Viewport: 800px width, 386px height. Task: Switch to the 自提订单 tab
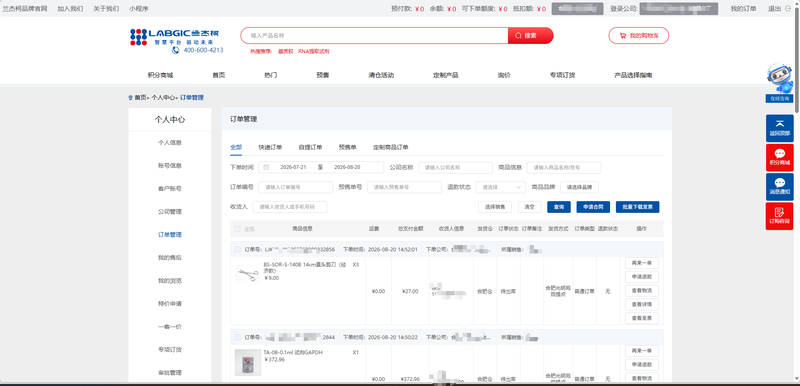point(310,147)
